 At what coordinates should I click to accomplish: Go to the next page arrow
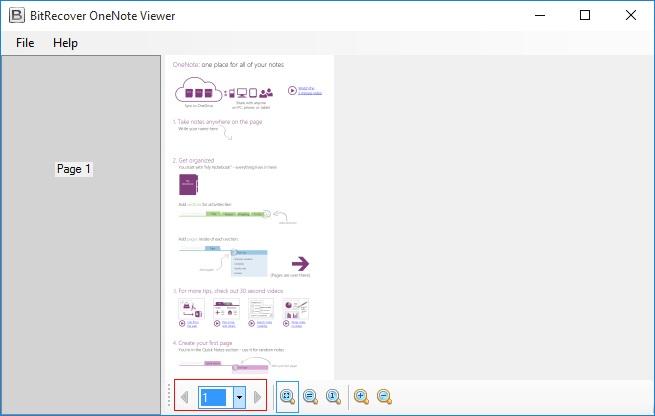(x=257, y=397)
